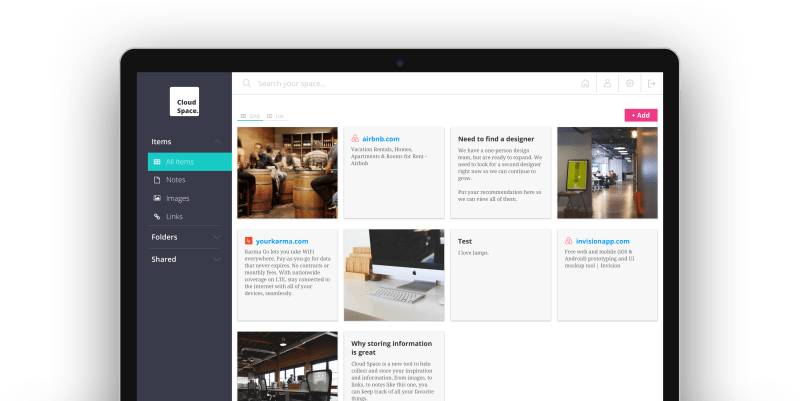Switch to Grid view tab

pos(250,116)
